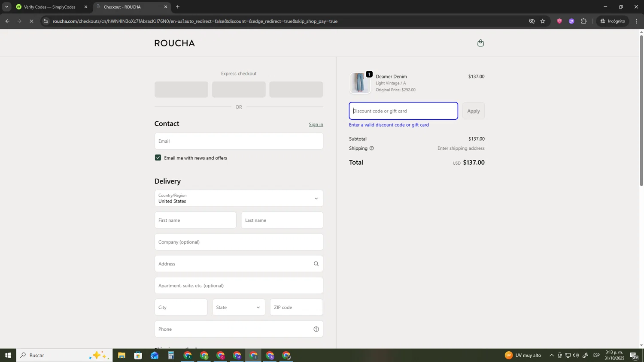Uncheck Email me with news and offers
Image resolution: width=644 pixels, height=362 pixels.
tap(158, 158)
